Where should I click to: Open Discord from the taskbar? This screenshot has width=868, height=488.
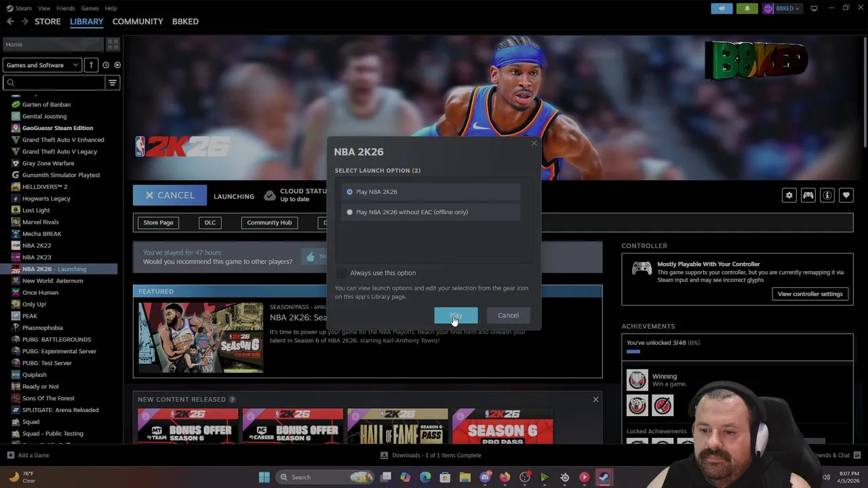(485, 477)
